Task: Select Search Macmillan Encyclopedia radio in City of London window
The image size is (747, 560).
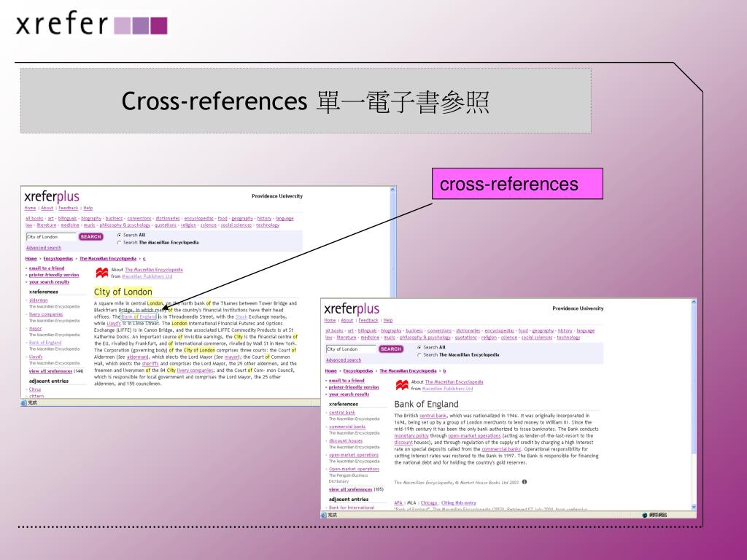Action: pos(119,243)
